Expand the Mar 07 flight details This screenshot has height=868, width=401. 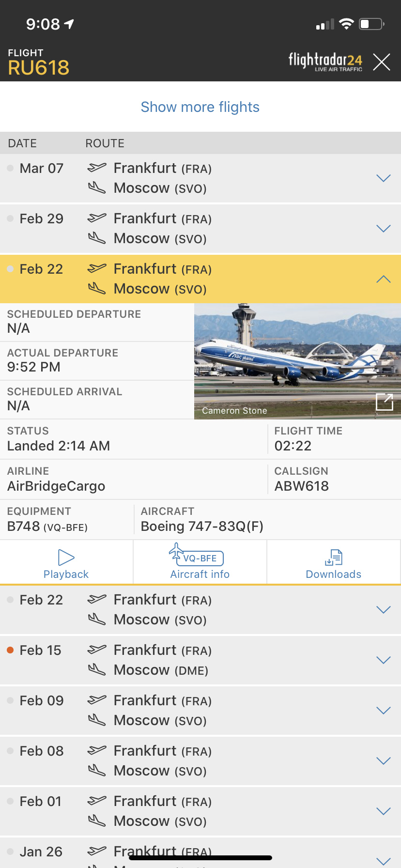383,178
